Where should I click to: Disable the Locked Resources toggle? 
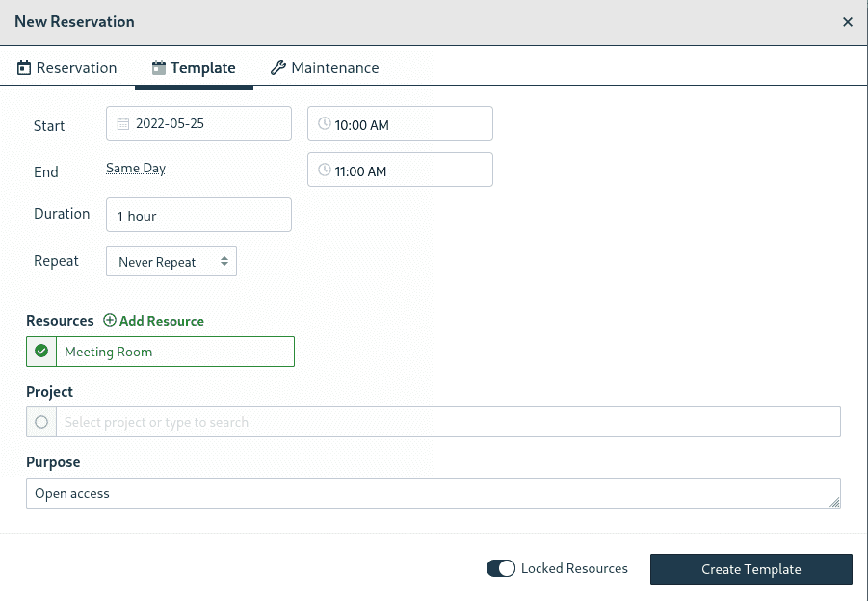501,568
